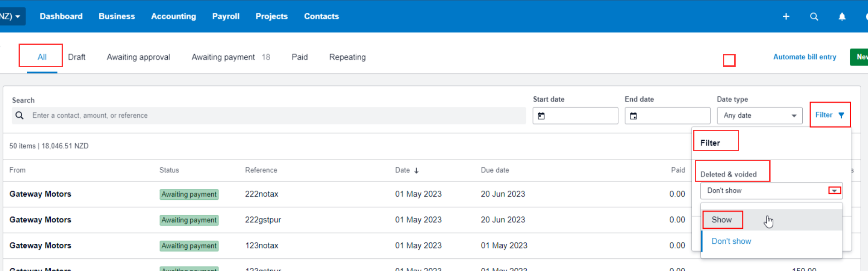This screenshot has height=271, width=868.
Task: Click the 222notax reference cell
Action: point(262,194)
